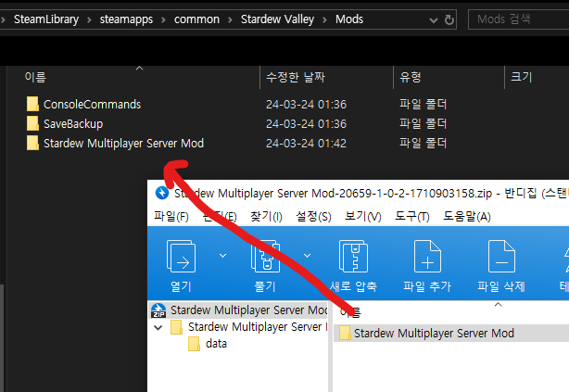569x392 pixels.
Task: Click Mods in the address breadcrumb
Action: (x=349, y=19)
